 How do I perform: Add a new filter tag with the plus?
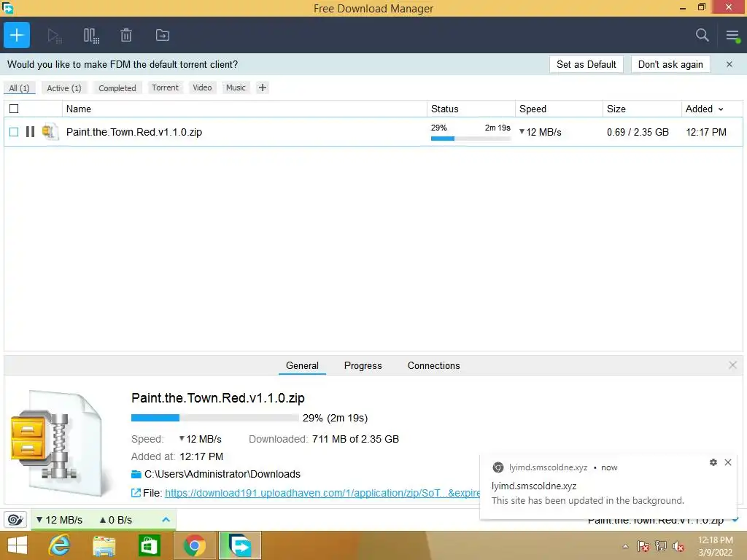point(262,87)
